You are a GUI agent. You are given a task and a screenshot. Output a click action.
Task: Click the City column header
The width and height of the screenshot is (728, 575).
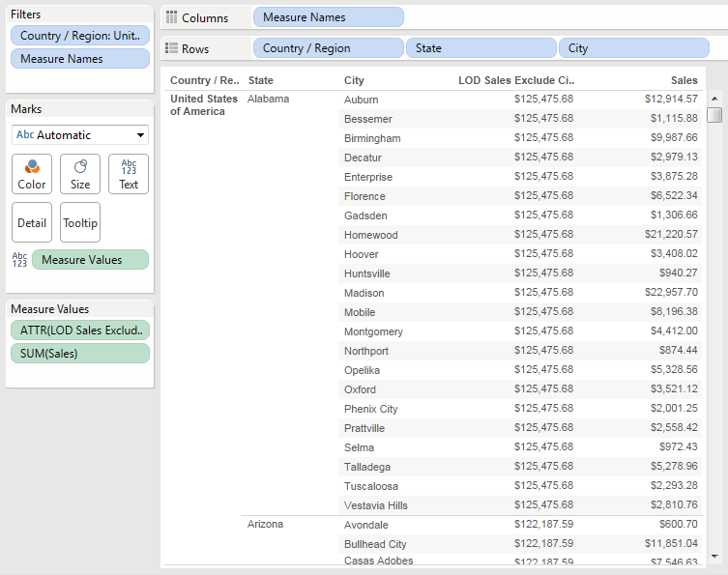point(354,80)
